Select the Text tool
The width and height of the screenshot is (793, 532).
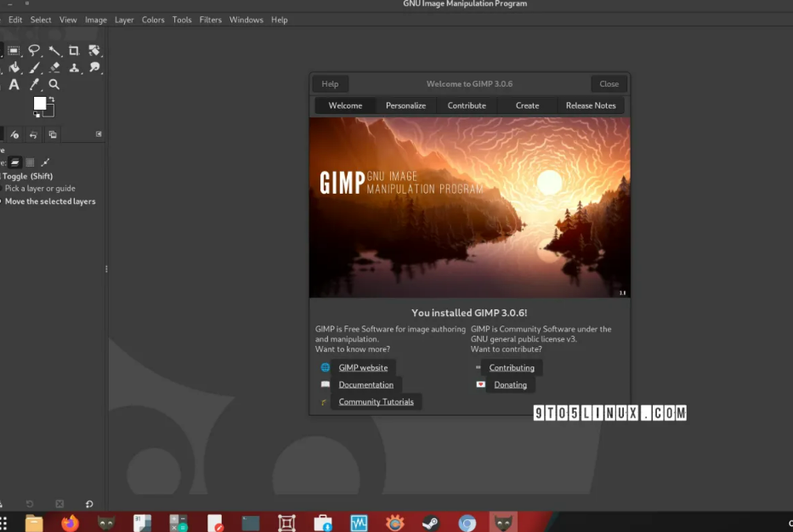[x=14, y=85]
